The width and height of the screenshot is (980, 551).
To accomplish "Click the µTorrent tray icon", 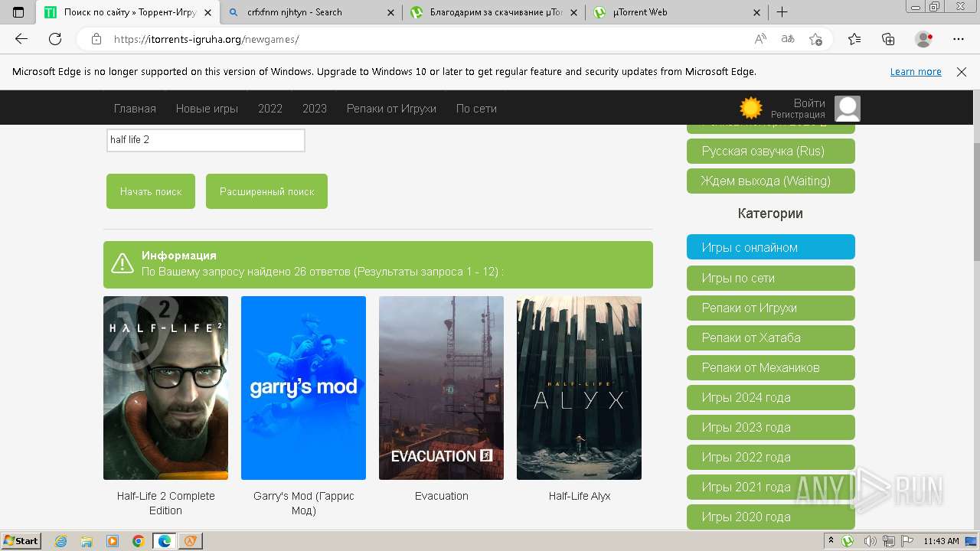I will coord(848,541).
